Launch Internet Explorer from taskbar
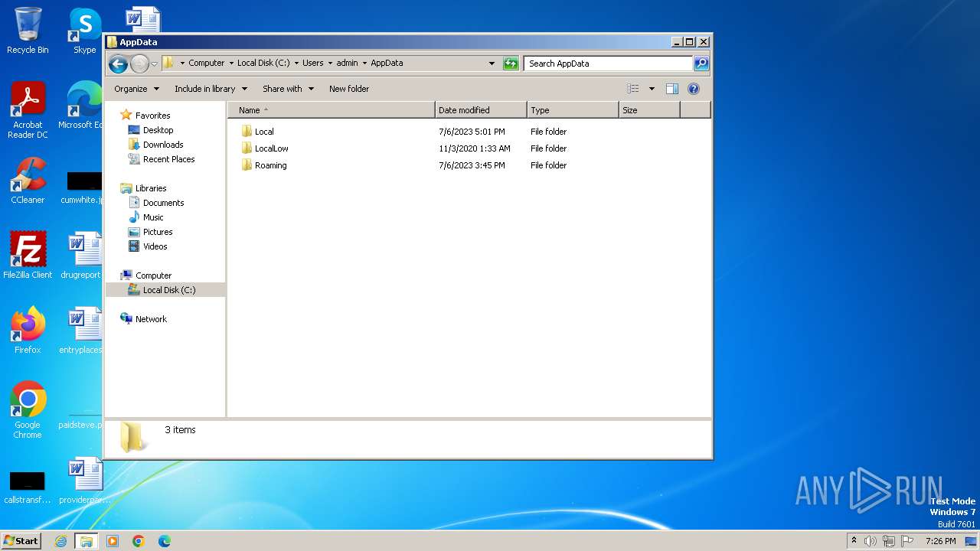980x551 pixels. pos(61,541)
